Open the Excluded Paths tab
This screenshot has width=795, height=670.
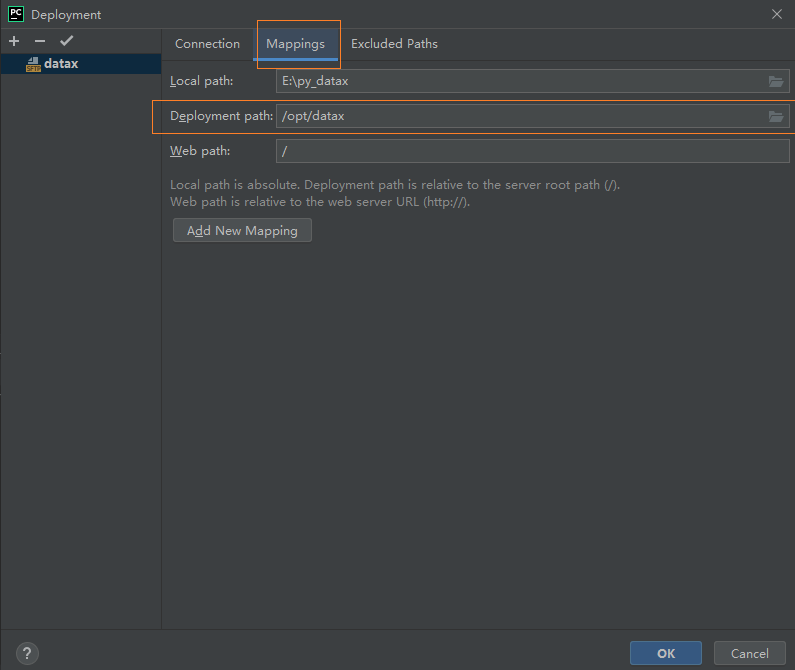coord(394,44)
